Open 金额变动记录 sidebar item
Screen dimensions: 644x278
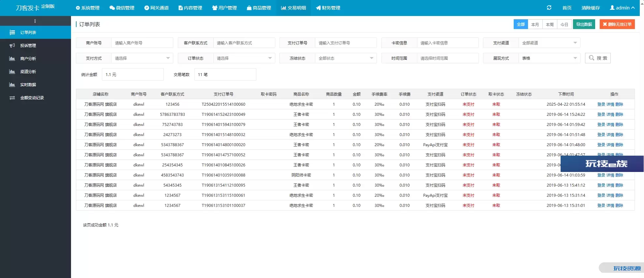tap(32, 98)
